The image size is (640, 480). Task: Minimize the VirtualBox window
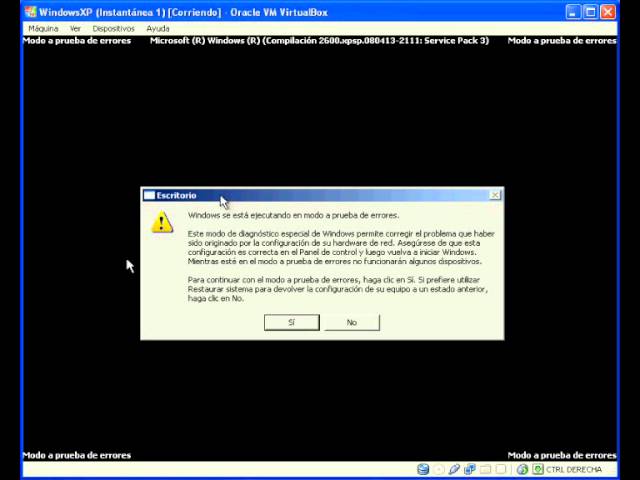(x=573, y=12)
